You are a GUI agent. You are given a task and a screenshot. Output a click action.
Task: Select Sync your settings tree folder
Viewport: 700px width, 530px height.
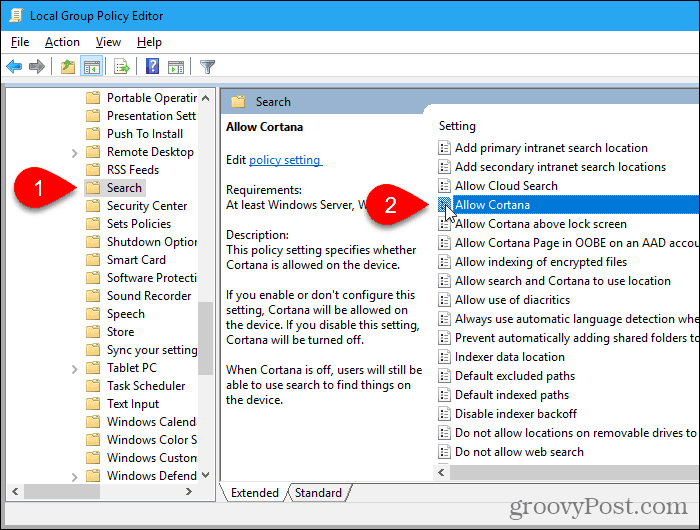coord(152,350)
